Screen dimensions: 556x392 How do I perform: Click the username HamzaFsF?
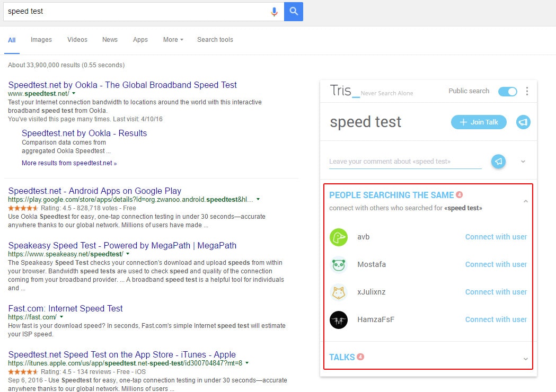376,320
